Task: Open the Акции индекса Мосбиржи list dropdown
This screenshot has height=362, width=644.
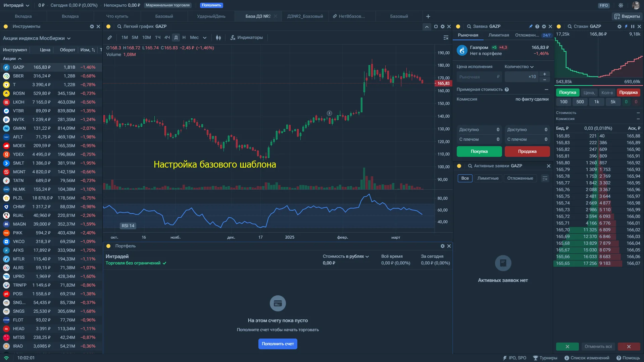Action: tap(37, 38)
